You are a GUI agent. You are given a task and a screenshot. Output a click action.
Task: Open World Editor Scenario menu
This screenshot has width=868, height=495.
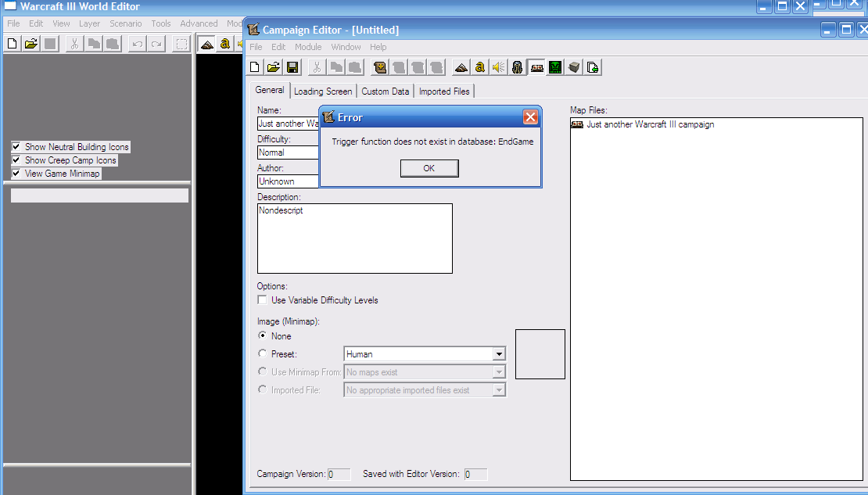tap(126, 23)
